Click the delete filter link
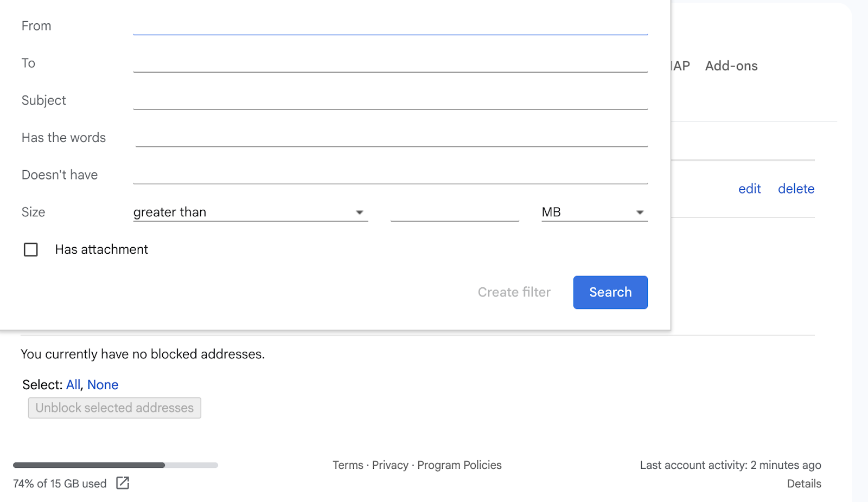Image resolution: width=868 pixels, height=502 pixels. (796, 189)
